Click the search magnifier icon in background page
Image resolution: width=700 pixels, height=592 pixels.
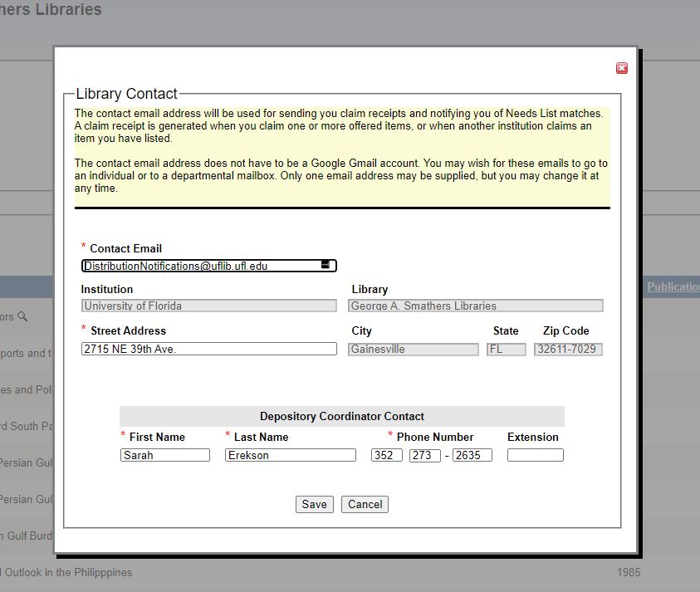(22, 316)
